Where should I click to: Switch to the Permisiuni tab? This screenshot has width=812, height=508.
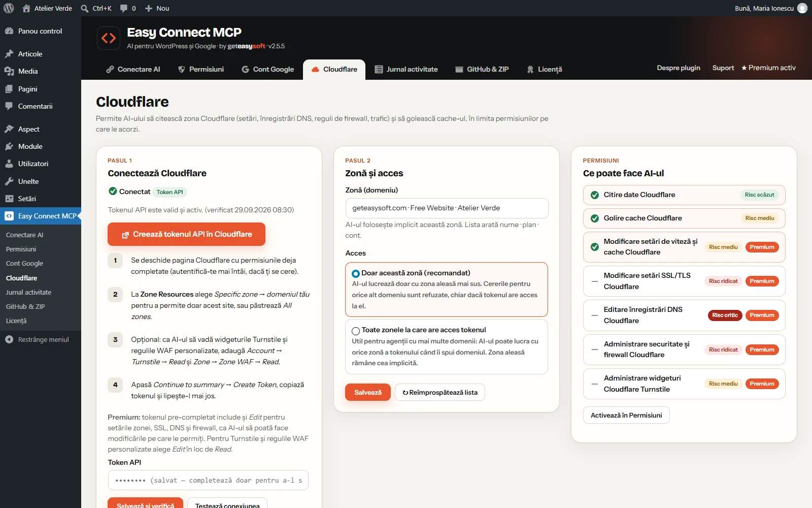201,69
